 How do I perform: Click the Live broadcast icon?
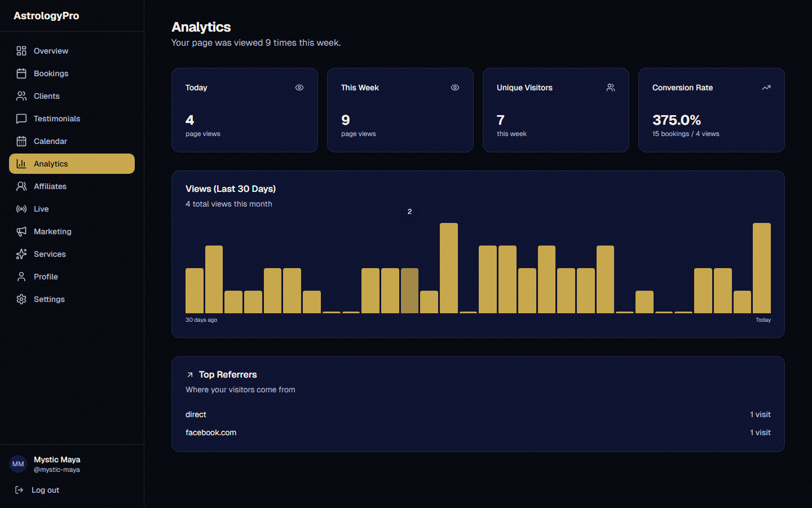click(x=21, y=208)
